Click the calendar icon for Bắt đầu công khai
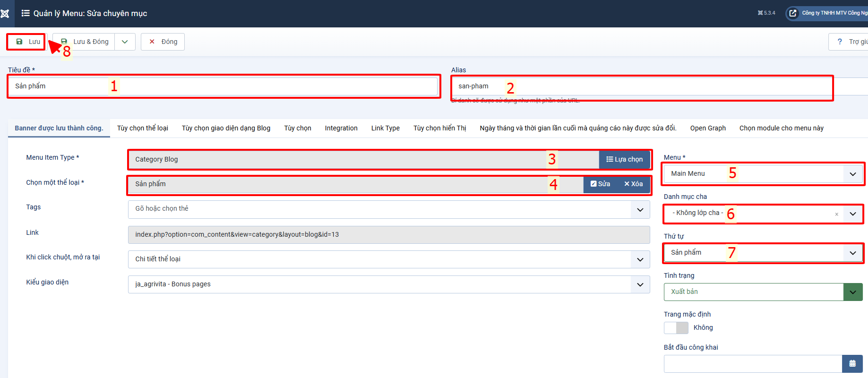 (x=852, y=364)
